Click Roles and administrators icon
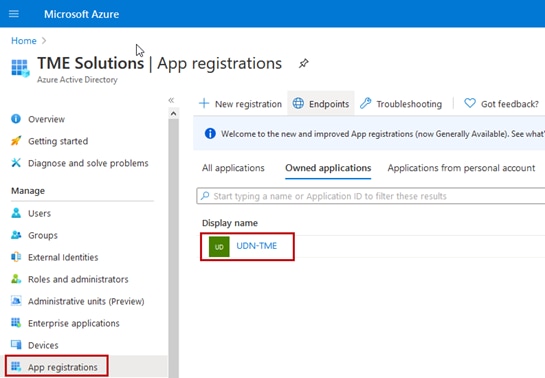The image size is (545, 378). [x=16, y=279]
